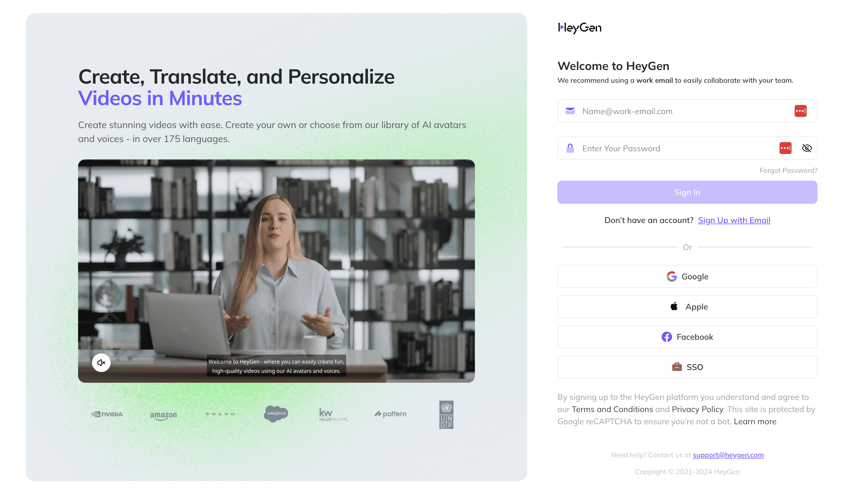This screenshot has height=489, width=868.
Task: Click the video thumbnail preview
Action: tap(276, 271)
